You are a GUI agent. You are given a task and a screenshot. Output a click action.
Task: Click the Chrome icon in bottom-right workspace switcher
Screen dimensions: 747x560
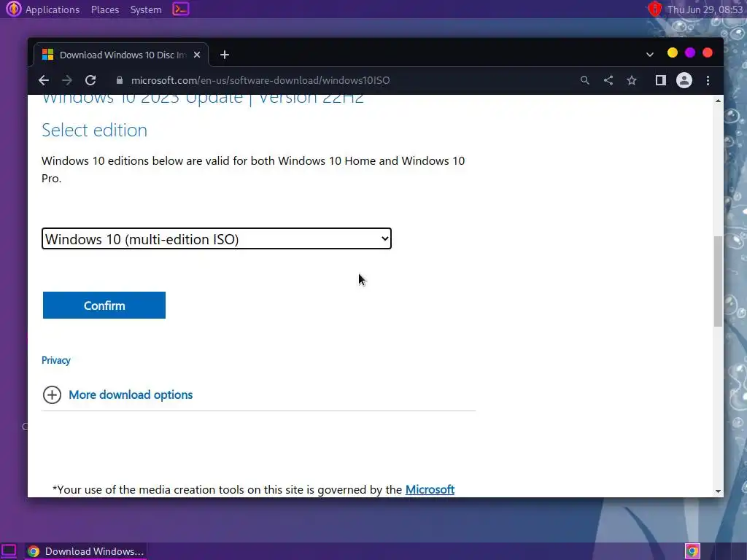[x=693, y=551]
